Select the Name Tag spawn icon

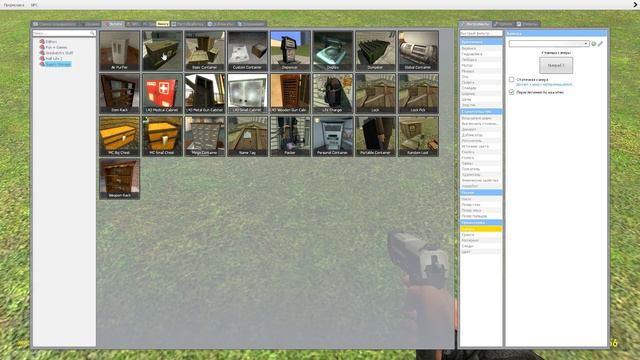[247, 136]
